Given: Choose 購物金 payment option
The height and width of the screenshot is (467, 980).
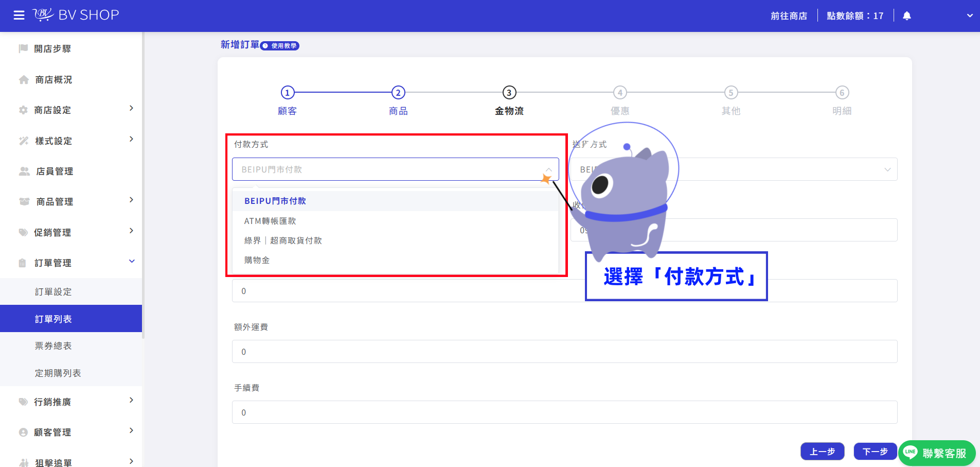Looking at the screenshot, I should point(396,260).
